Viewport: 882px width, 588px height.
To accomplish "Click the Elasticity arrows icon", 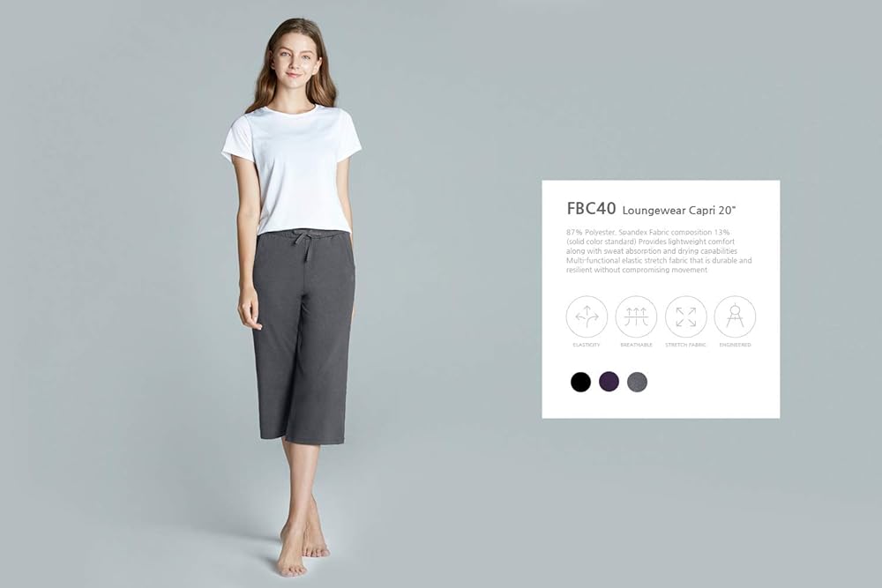I will tap(587, 316).
